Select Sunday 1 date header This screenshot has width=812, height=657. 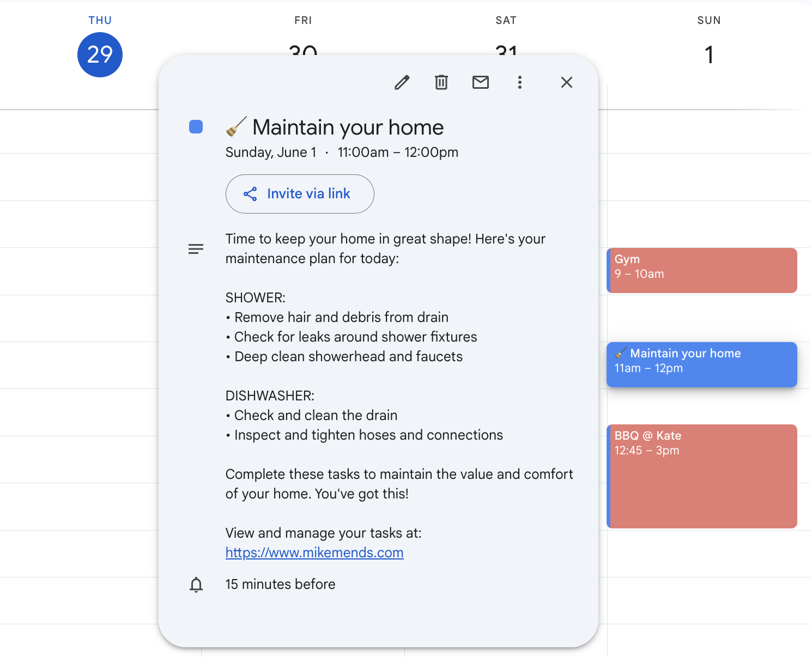[709, 54]
